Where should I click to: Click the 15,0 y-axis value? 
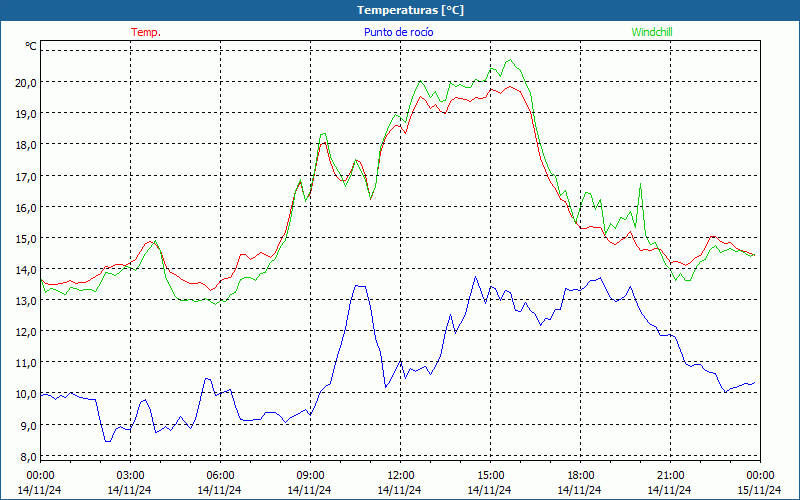coord(26,238)
